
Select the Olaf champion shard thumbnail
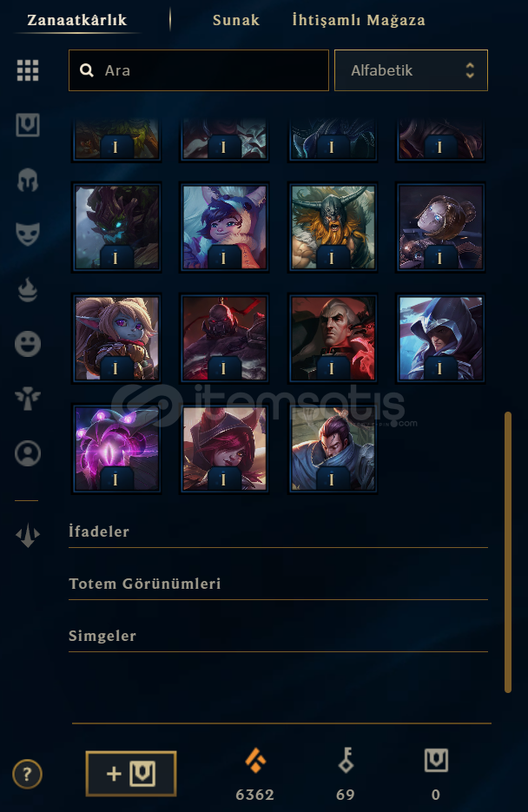coord(333,228)
